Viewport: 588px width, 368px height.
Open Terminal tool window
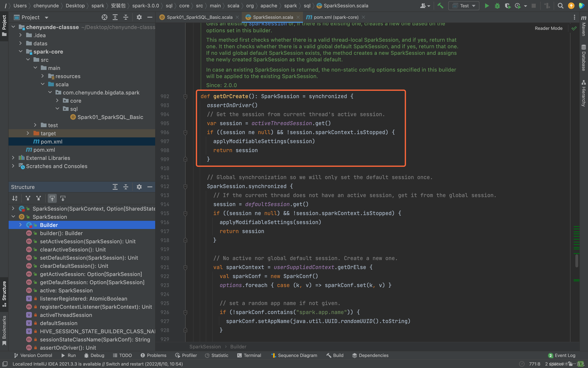click(249, 355)
